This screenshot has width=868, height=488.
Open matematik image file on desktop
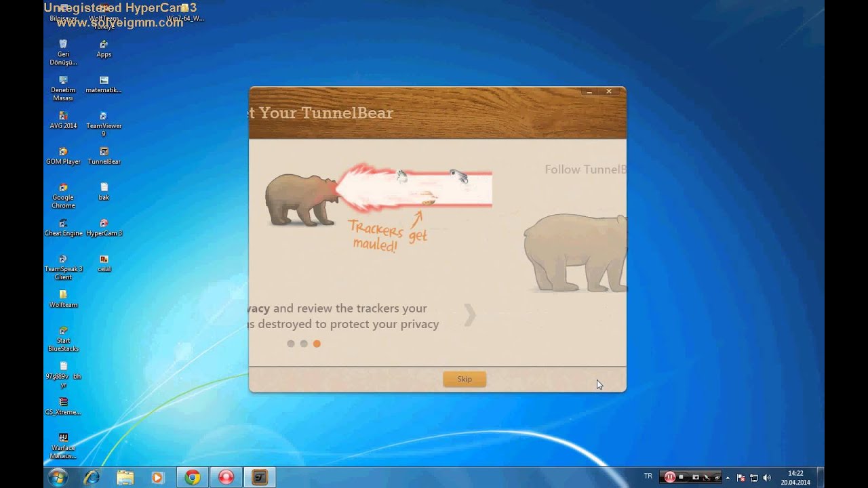[104, 85]
